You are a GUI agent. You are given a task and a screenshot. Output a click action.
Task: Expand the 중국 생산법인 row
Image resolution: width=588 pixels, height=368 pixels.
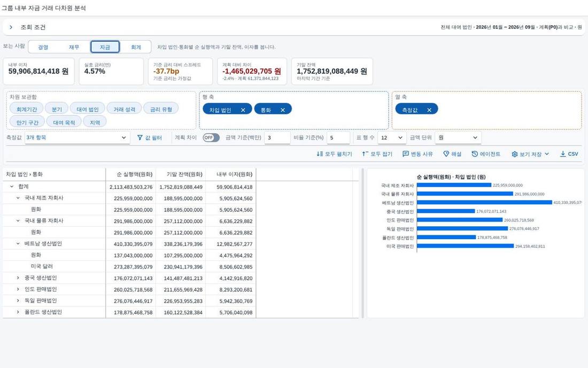pyautogui.click(x=18, y=278)
